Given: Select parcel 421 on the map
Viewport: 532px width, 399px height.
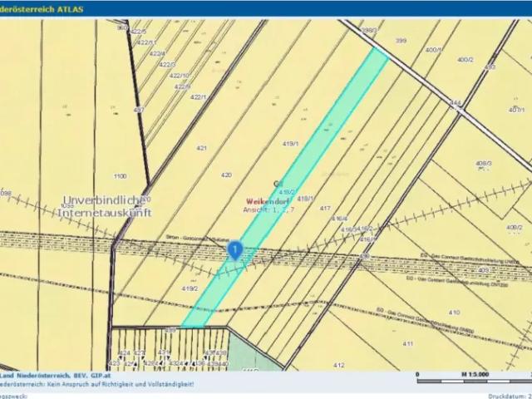Looking at the screenshot, I should (x=201, y=148).
